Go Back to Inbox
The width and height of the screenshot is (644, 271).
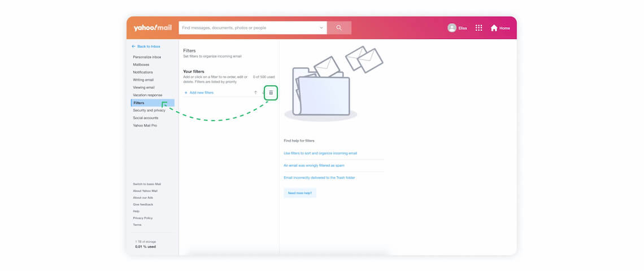(x=146, y=46)
